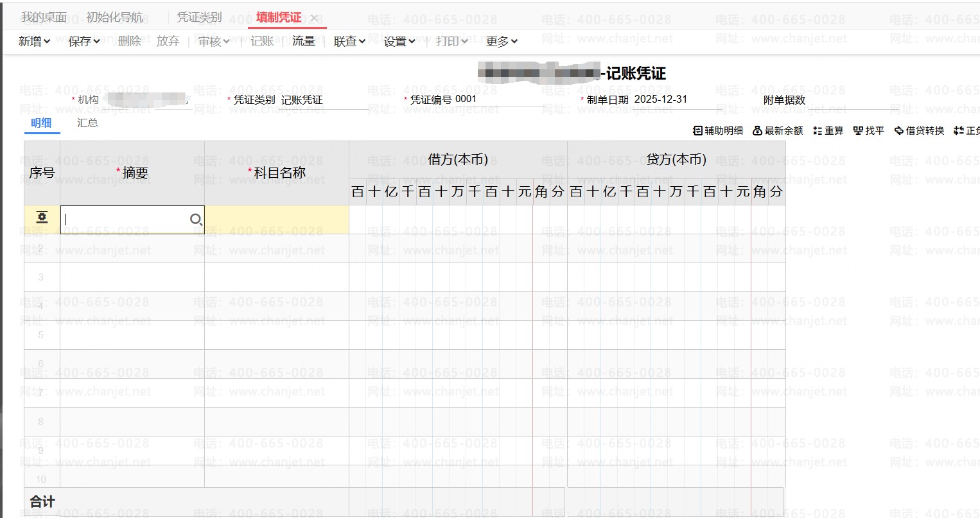Click the magnifier in the 摘要 input

[196, 220]
